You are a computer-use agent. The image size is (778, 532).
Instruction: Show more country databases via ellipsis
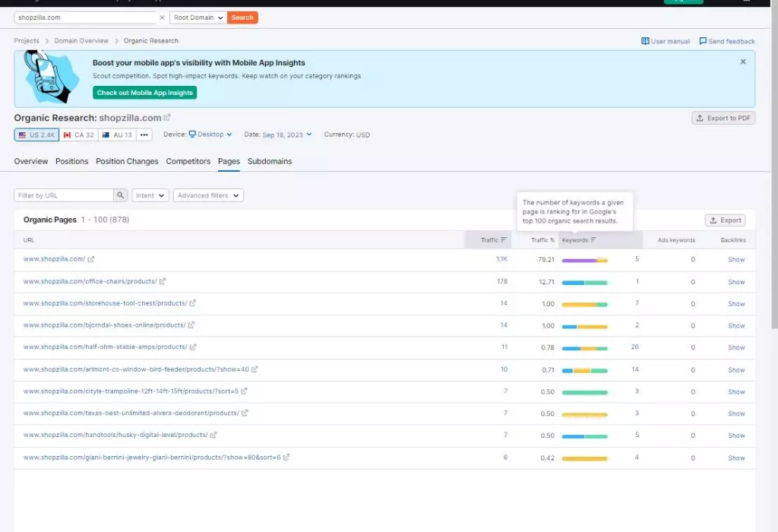coord(144,135)
